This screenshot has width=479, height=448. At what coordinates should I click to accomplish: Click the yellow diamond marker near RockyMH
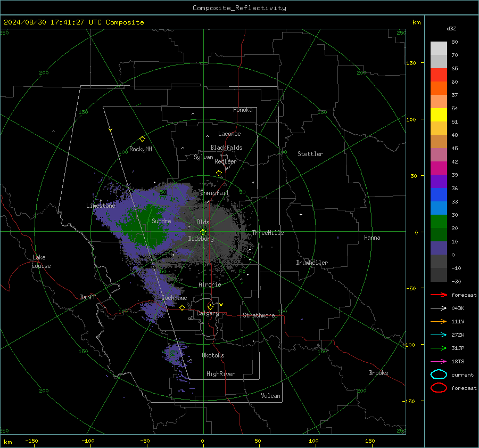(x=142, y=139)
